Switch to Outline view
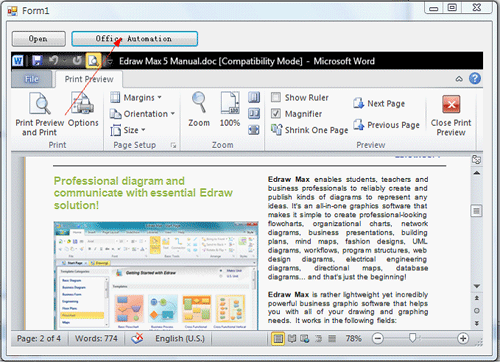This screenshot has height=362, width=500. coord(319,339)
